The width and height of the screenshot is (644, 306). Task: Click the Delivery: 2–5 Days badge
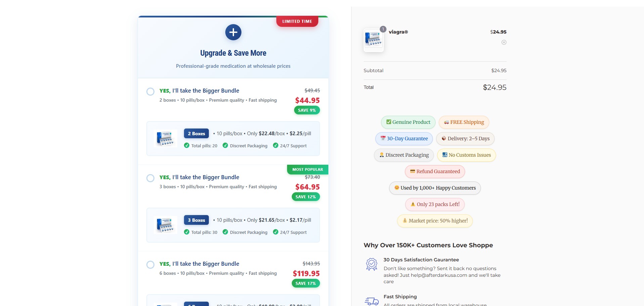[465, 139]
